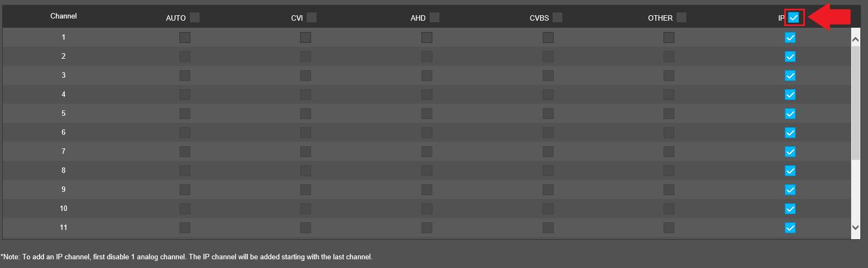Uncheck IP checkbox for channel 11
The width and height of the screenshot is (868, 268).
(x=790, y=228)
